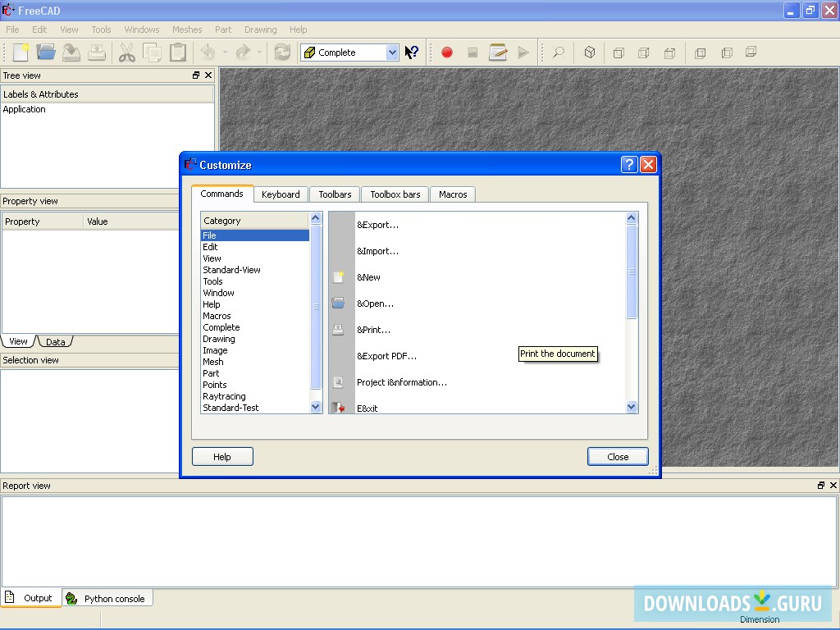The height and width of the screenshot is (630, 840).
Task: Switch to the Python console output tab
Action: pos(107,598)
